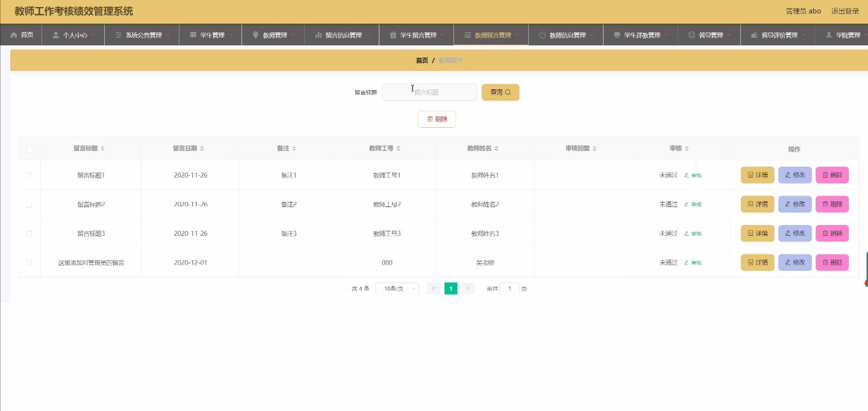Open the 督导管理 menu

(x=709, y=35)
